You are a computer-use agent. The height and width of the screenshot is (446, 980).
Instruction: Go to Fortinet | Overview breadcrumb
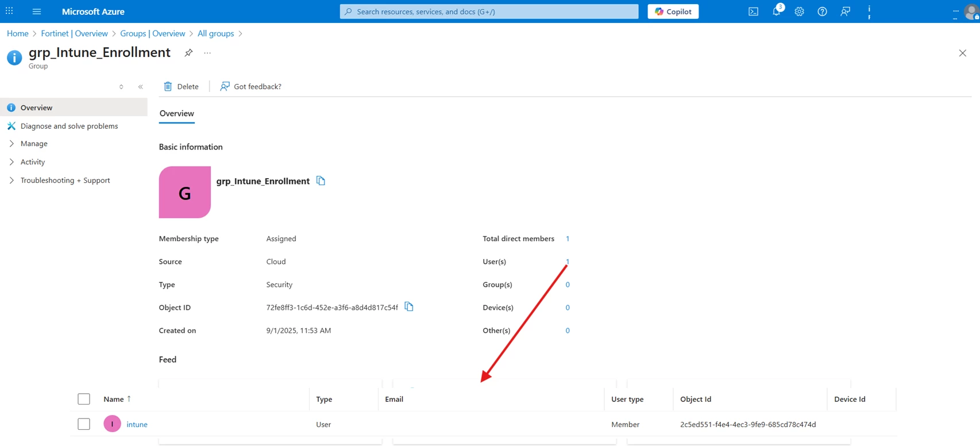pos(74,33)
